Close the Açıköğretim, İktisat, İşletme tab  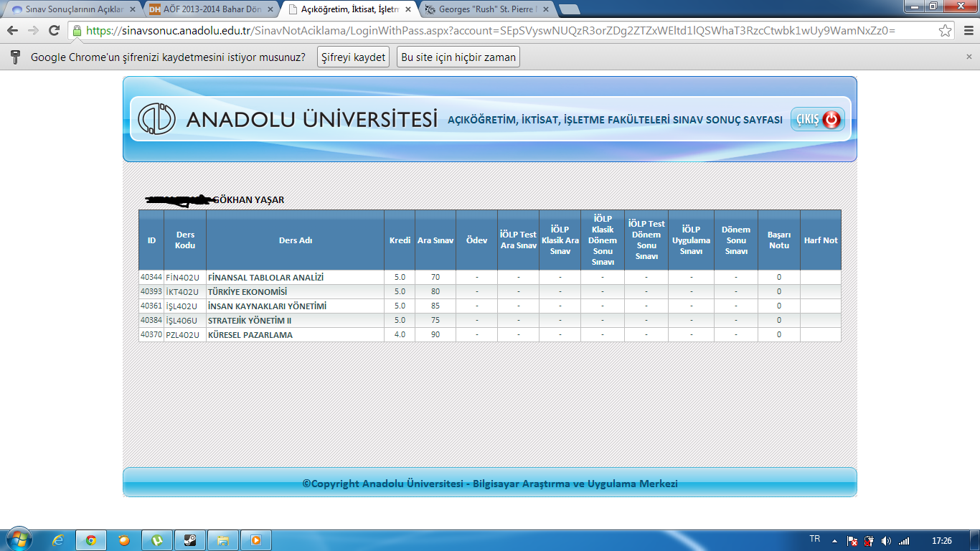pos(407,10)
